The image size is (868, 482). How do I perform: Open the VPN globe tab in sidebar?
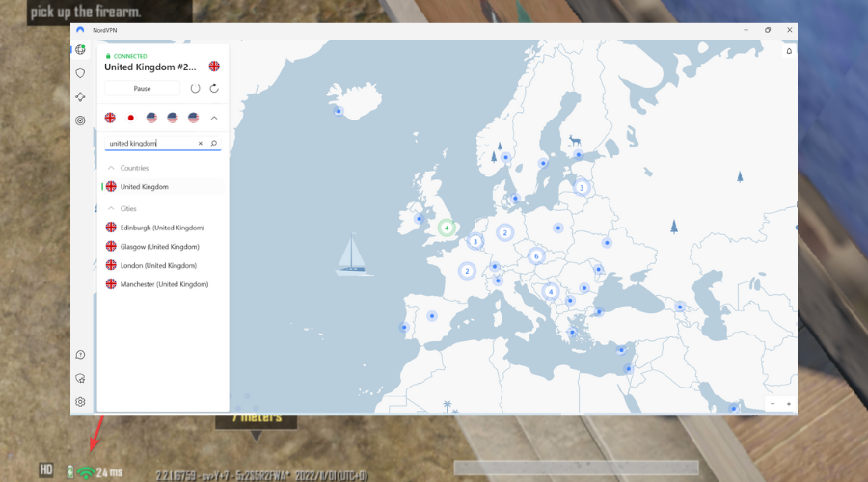pos(80,50)
